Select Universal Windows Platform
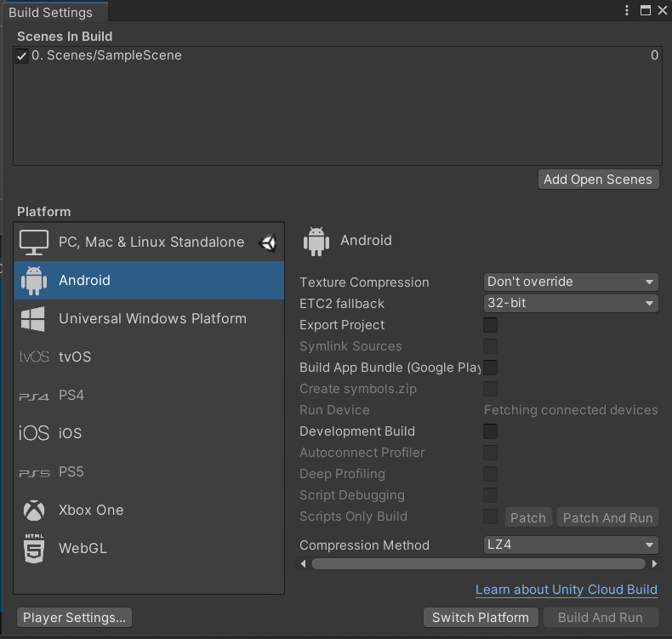The image size is (672, 639). (x=149, y=319)
